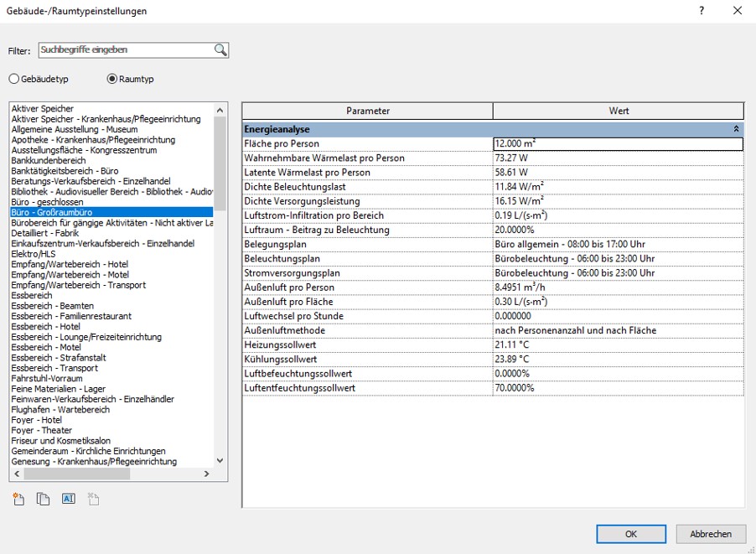Select Büro - geschlossen in list
This screenshot has width=756, height=554.
click(x=47, y=202)
